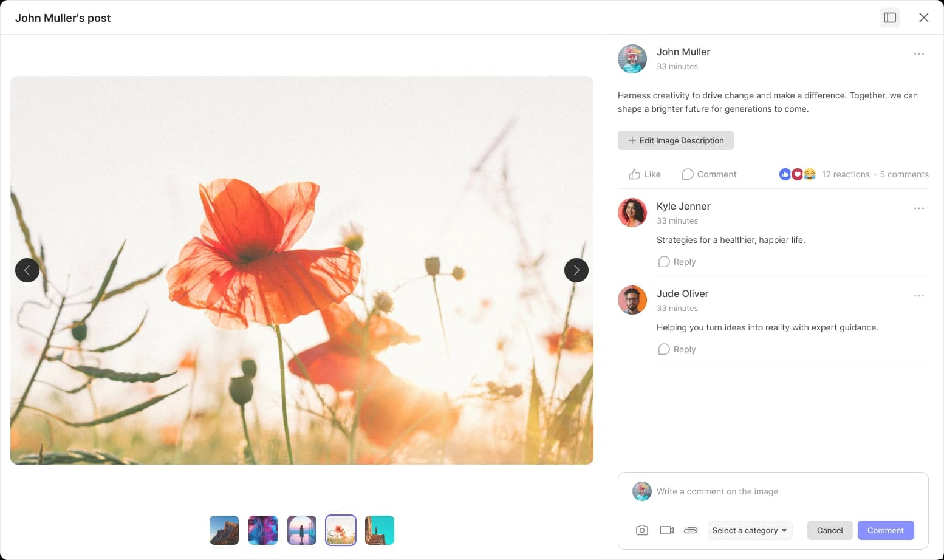Image resolution: width=944 pixels, height=560 pixels.
Task: Like John Muller's post
Action: (645, 174)
